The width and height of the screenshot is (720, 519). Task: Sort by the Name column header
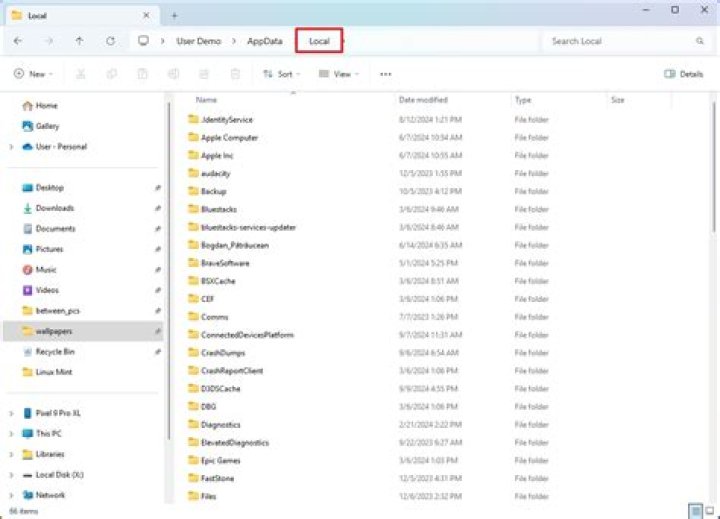[206, 100]
